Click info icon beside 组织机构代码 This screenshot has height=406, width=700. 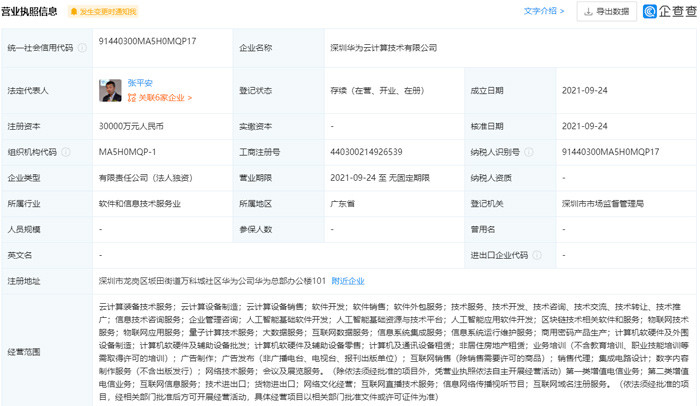(66, 152)
